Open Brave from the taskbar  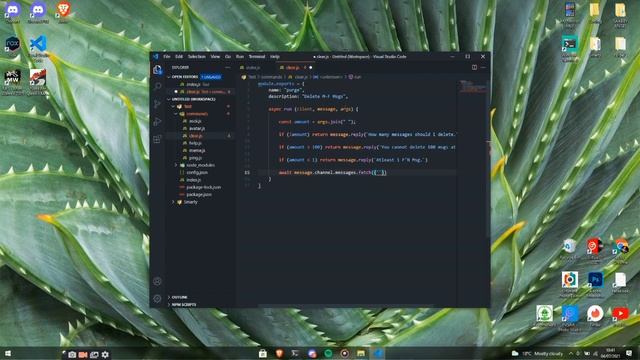(279, 353)
